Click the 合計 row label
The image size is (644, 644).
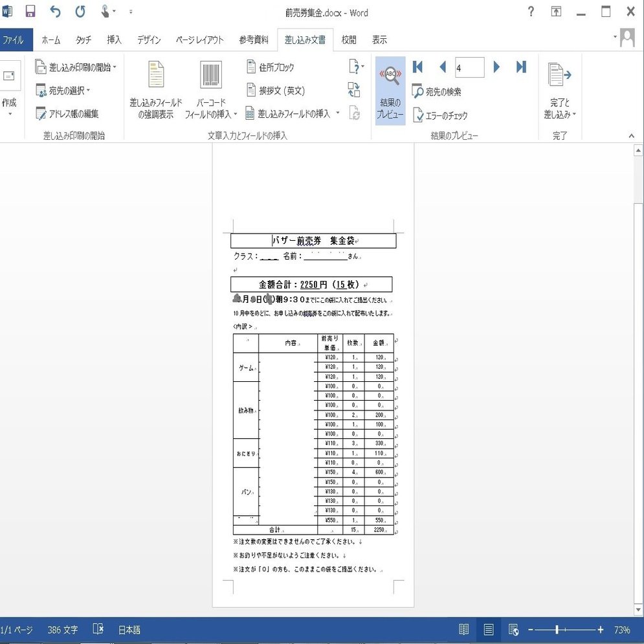pos(276,530)
